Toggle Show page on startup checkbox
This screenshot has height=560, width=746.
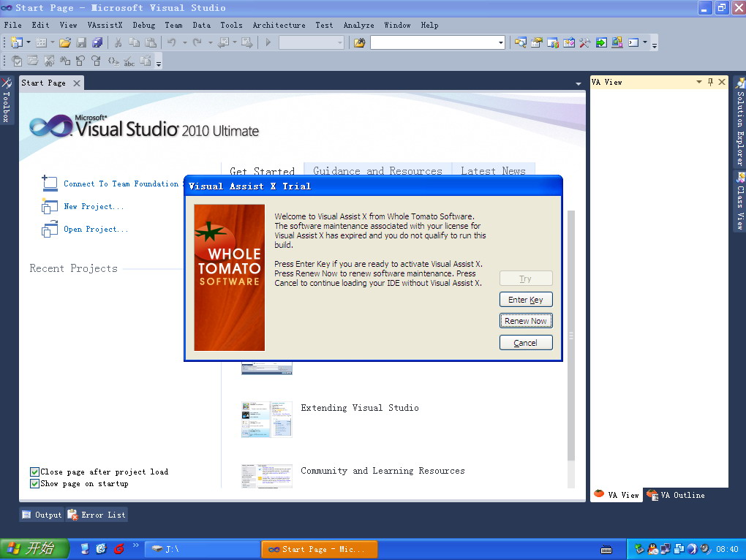34,483
